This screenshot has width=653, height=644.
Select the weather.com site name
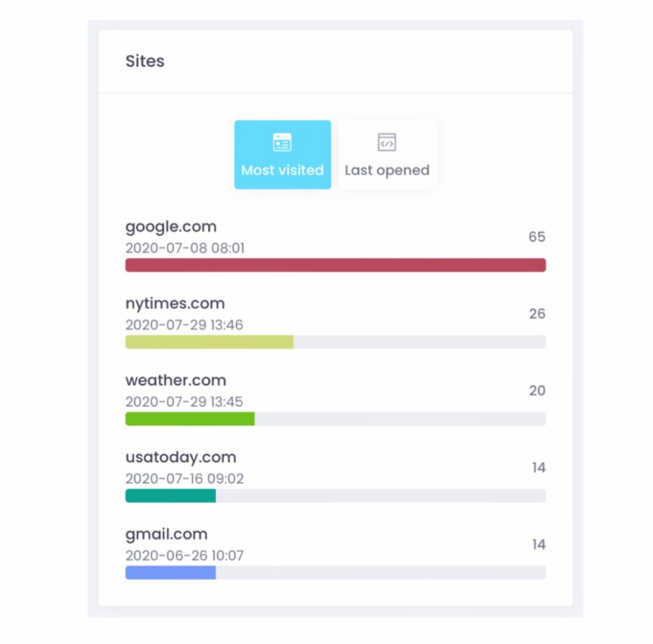tap(175, 381)
